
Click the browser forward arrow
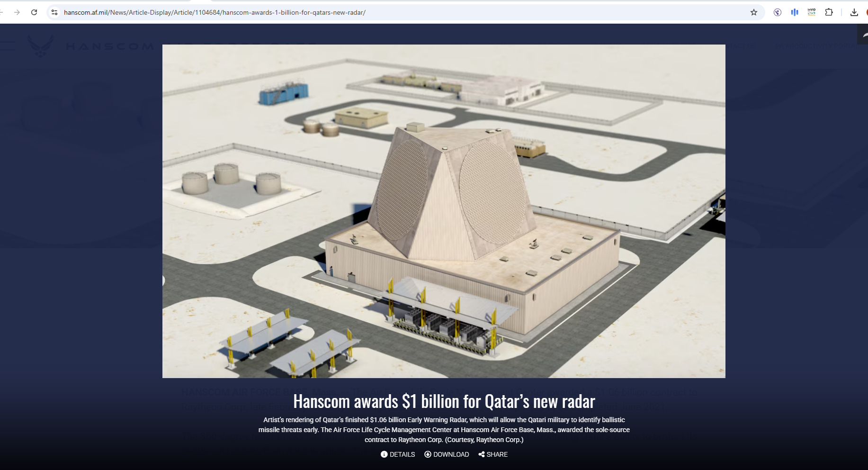[x=17, y=12]
